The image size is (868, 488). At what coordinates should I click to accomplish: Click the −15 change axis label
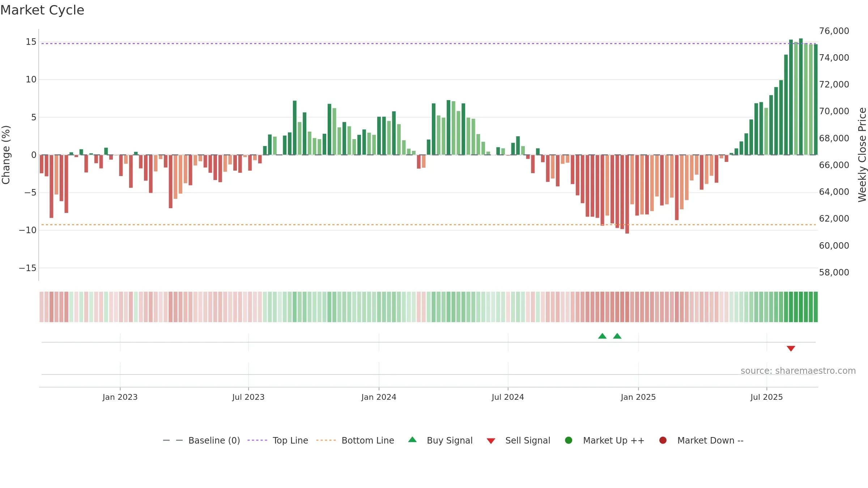point(28,268)
